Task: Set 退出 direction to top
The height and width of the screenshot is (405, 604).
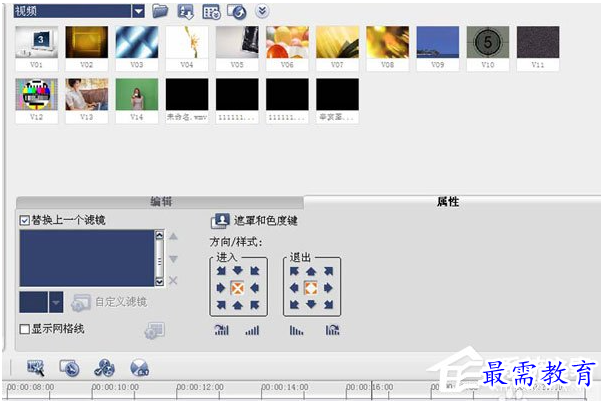Action: coord(311,271)
